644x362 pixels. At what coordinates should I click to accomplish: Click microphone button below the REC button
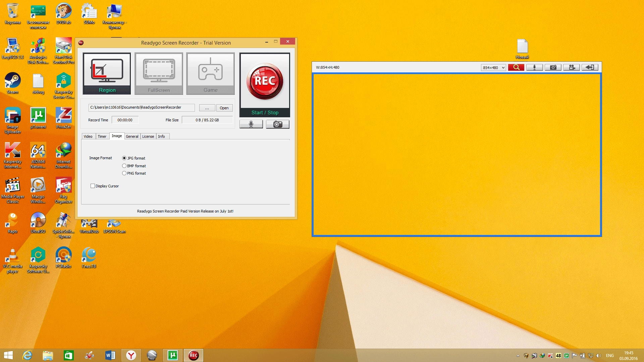tap(251, 124)
